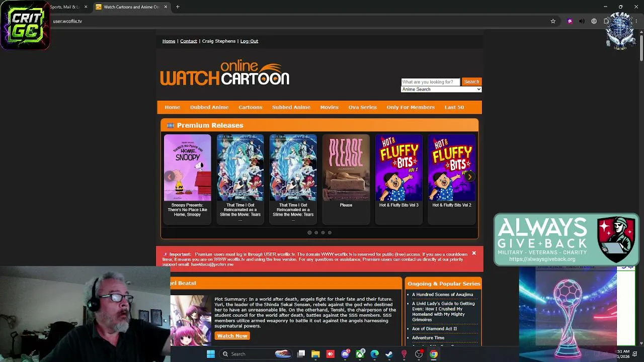The height and width of the screenshot is (362, 644).
Task: Click the 'Hot & Fluffy Bits Vol 3' title
Action: (399, 205)
